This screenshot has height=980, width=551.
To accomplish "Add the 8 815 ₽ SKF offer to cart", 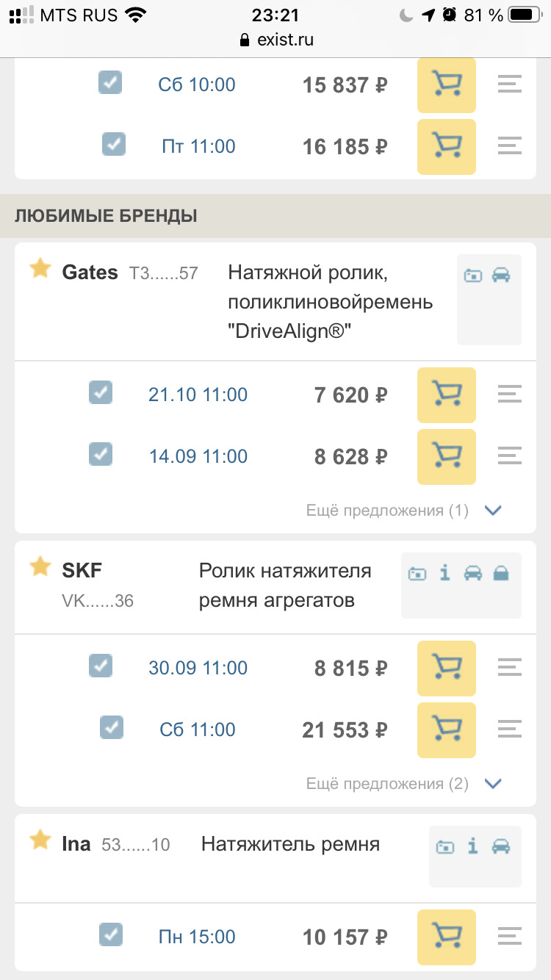I will [x=446, y=669].
